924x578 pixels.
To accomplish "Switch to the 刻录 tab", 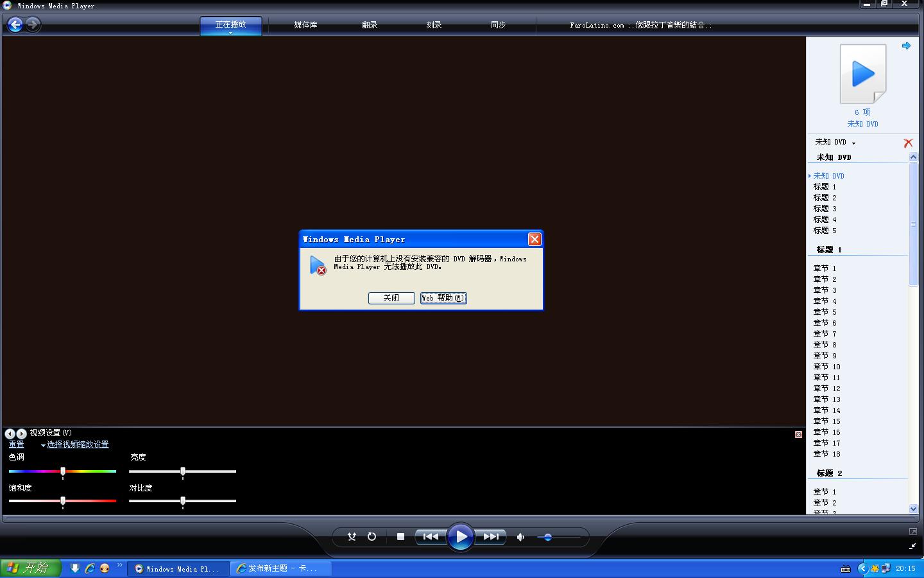I will click(434, 25).
